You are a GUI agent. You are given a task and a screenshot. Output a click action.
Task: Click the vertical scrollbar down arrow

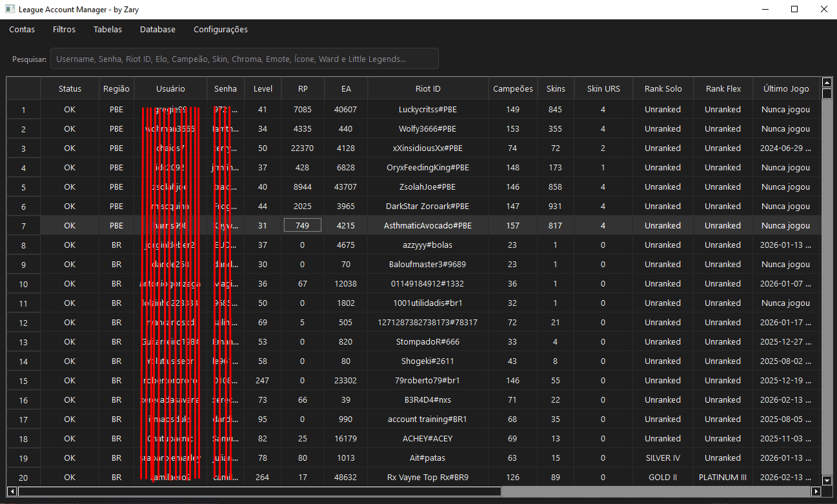tap(827, 480)
